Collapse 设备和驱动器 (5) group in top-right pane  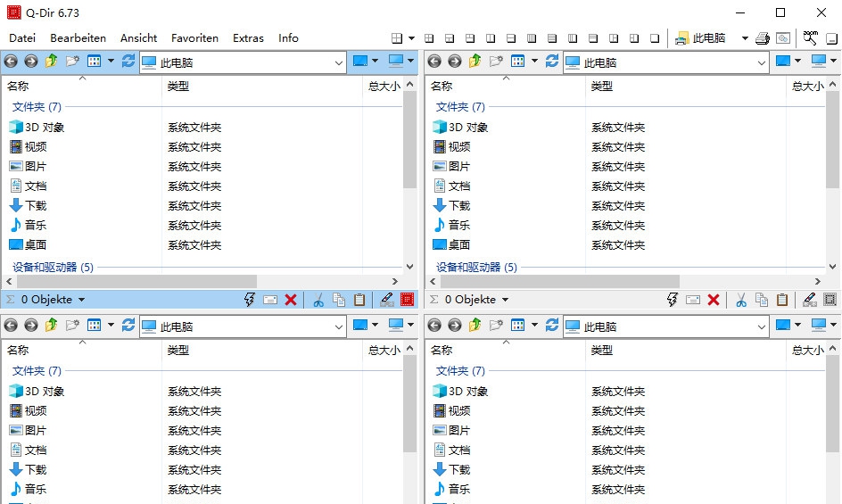476,267
